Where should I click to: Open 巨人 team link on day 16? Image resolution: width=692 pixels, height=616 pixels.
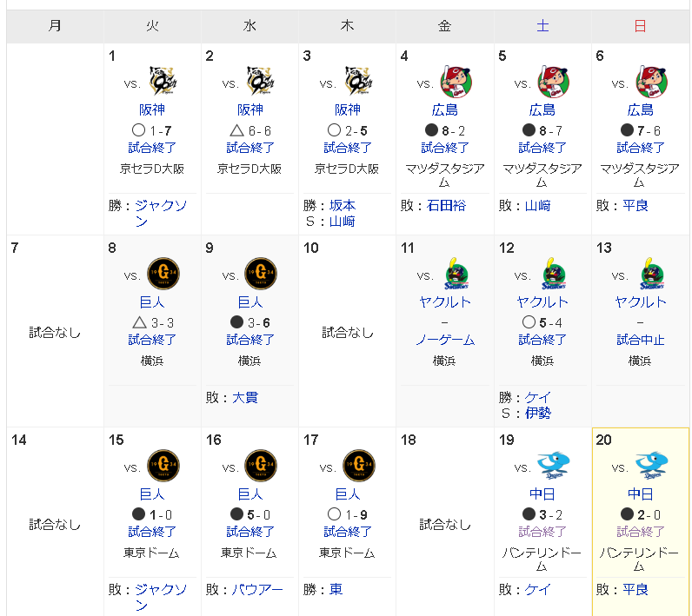click(250, 494)
